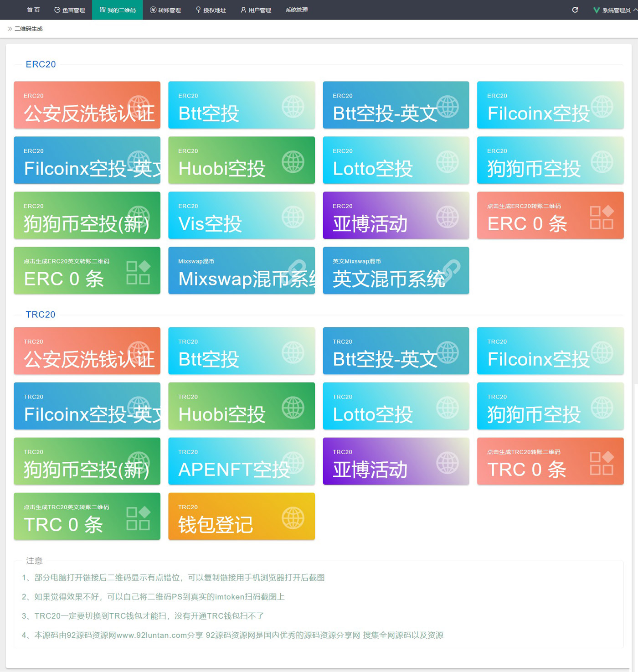
Task: Open TRC20 狗狗币空投 card
Action: click(551, 406)
